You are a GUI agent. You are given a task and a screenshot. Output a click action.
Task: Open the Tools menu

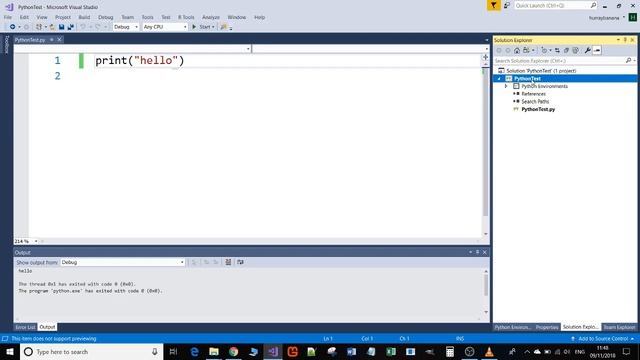click(147, 17)
